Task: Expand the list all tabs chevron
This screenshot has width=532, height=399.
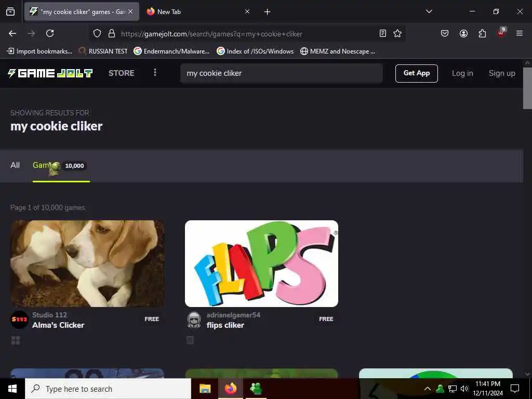Action: (429, 11)
